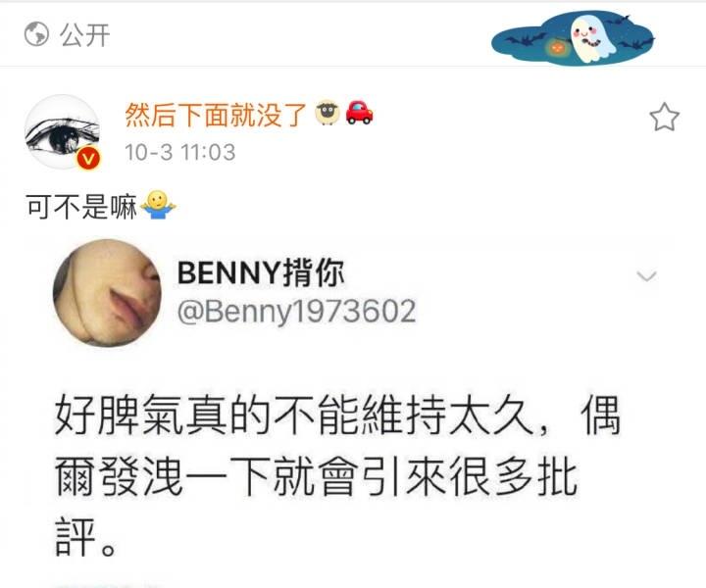Viewport: 706px width, 588px height.
Task: Toggle the star favorite icon
Action: click(x=664, y=117)
